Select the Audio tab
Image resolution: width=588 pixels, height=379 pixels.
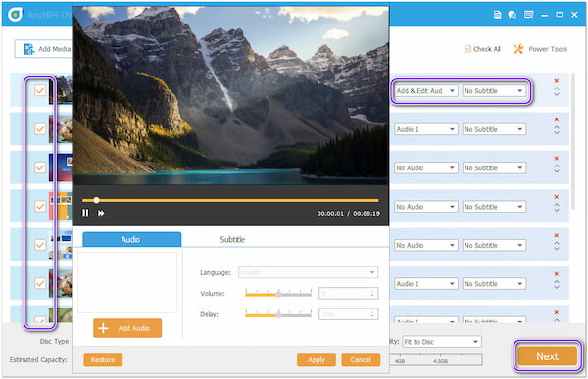click(131, 239)
